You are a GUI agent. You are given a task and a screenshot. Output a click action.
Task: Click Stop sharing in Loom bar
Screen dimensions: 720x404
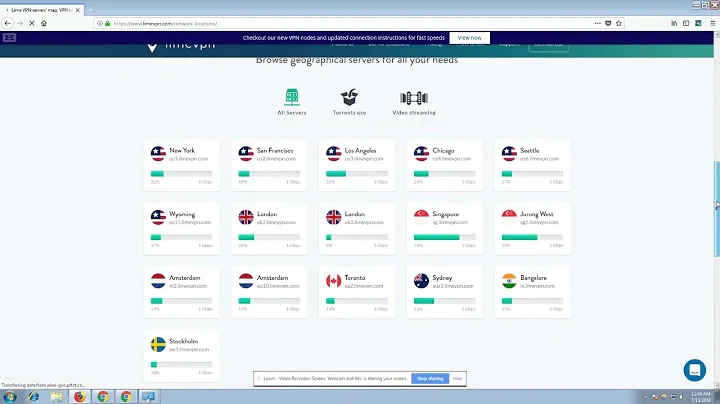coord(430,378)
